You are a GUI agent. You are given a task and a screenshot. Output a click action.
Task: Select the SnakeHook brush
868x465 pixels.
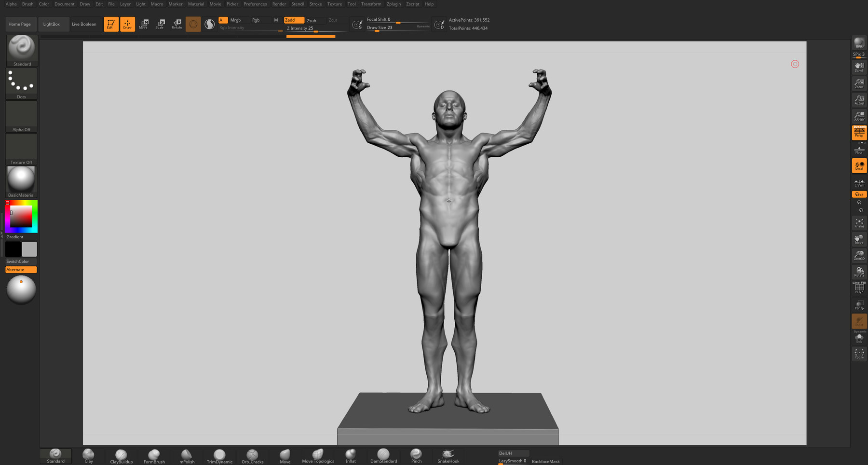click(x=448, y=455)
